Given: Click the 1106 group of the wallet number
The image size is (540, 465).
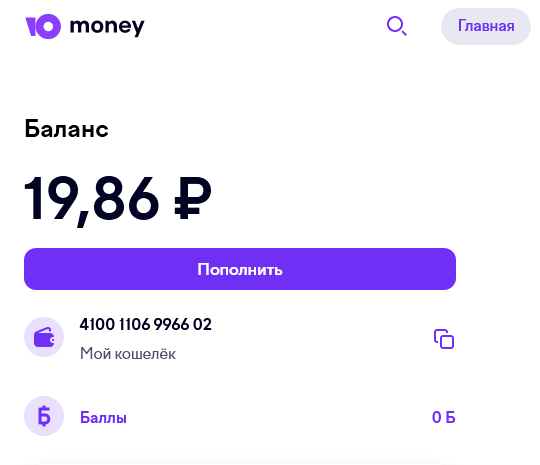Looking at the screenshot, I should click(134, 324).
